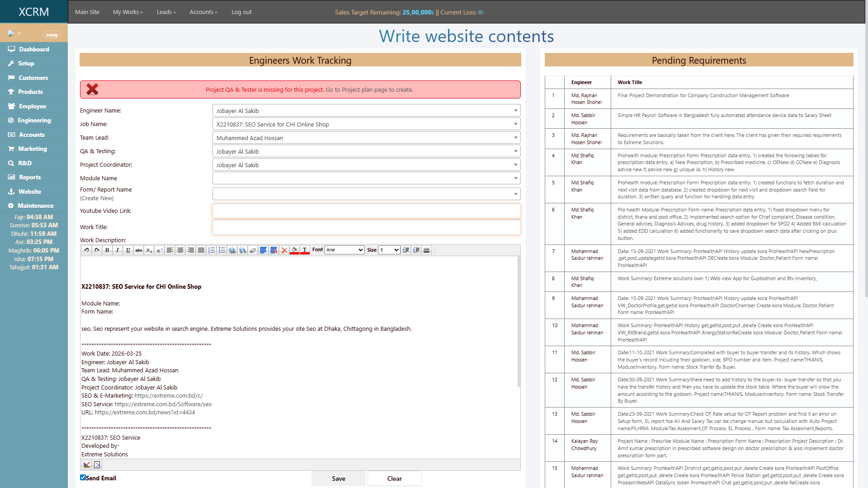Open the My Works menu

pos(127,12)
